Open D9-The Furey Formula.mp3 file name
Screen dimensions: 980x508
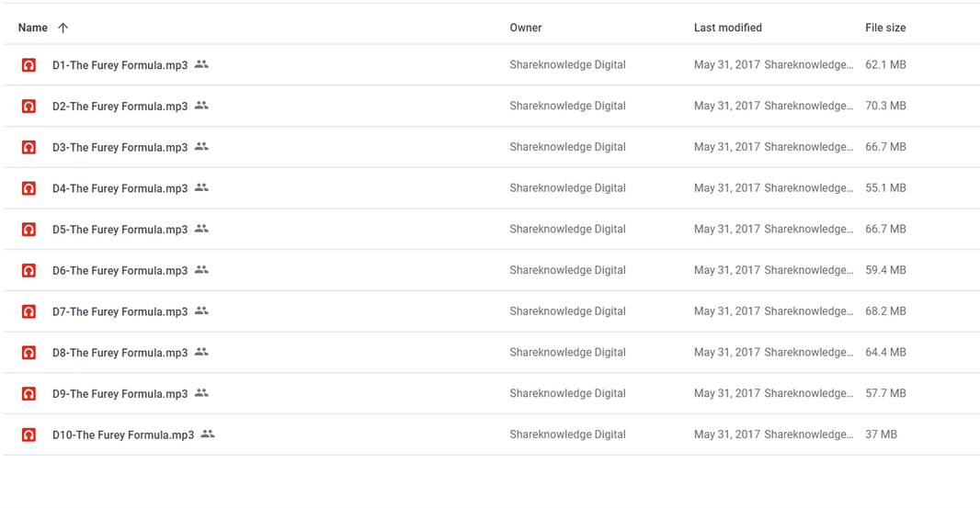click(x=120, y=394)
